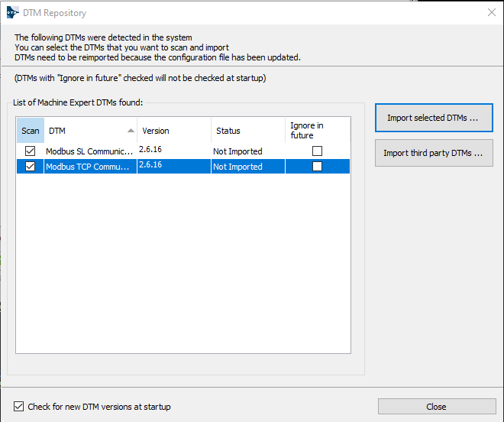Click Not Imported status of Modbus TCP
The image size is (504, 422).
(x=237, y=167)
